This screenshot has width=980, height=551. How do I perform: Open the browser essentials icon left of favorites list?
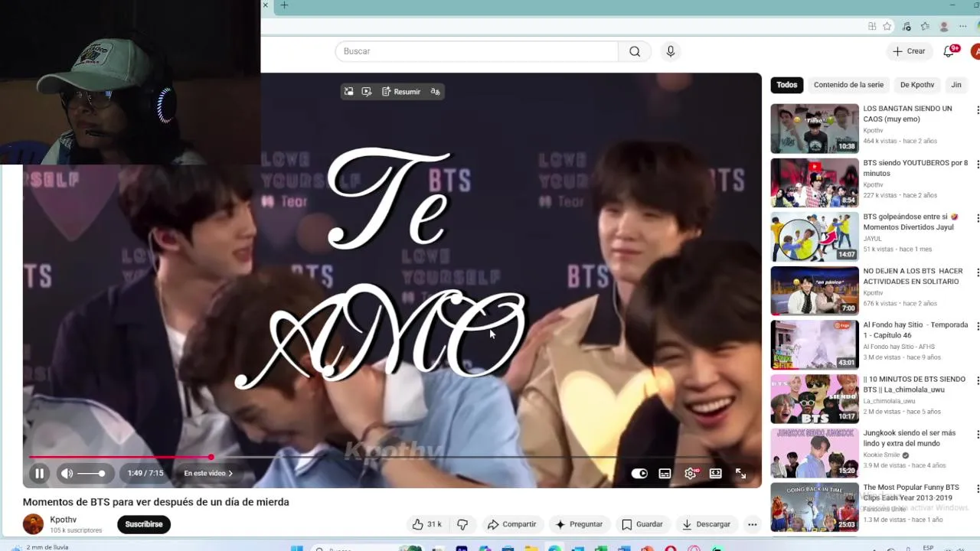click(x=906, y=26)
